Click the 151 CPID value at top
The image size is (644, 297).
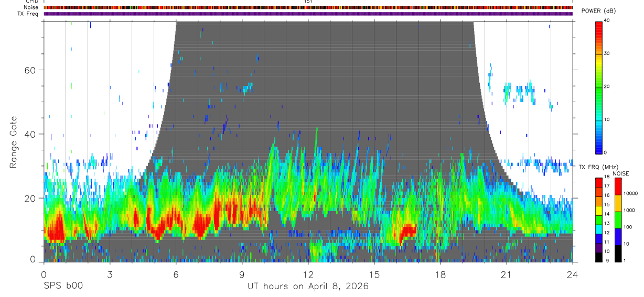[x=308, y=2]
